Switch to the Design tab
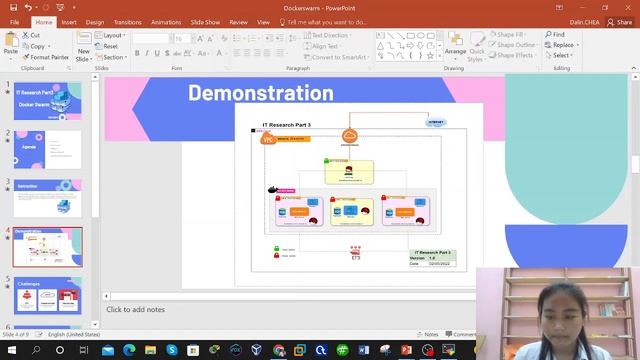 click(95, 22)
